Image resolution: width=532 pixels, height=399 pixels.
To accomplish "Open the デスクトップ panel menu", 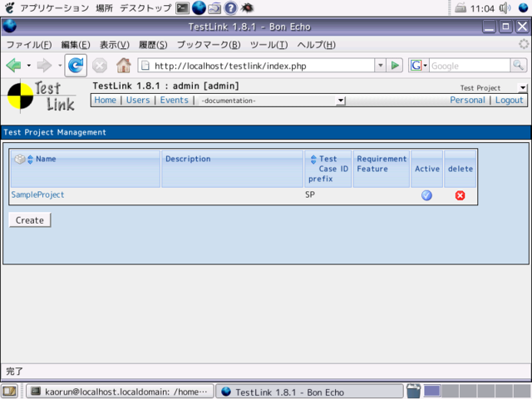I will 145,7.
